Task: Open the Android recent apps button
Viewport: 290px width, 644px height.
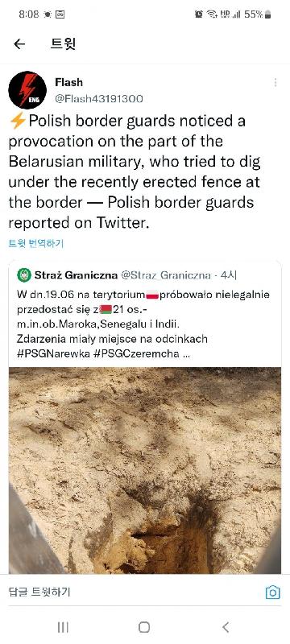Action: coord(63,627)
